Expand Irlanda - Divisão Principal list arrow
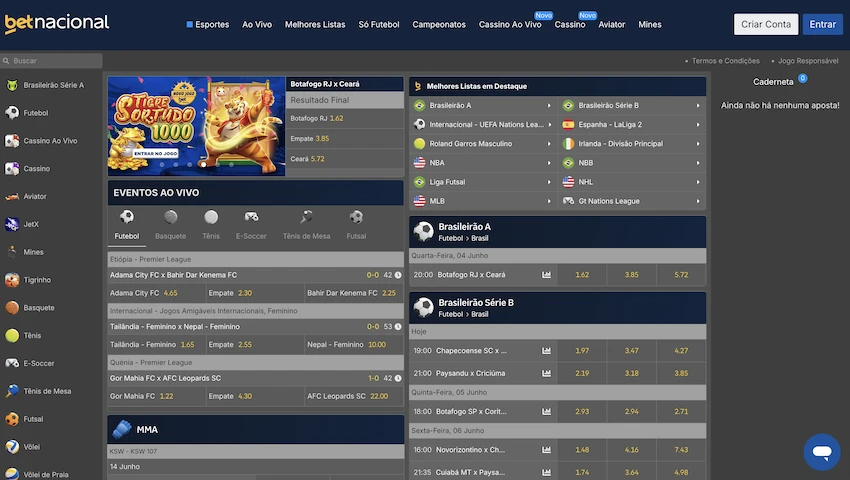The image size is (850, 480). point(698,144)
